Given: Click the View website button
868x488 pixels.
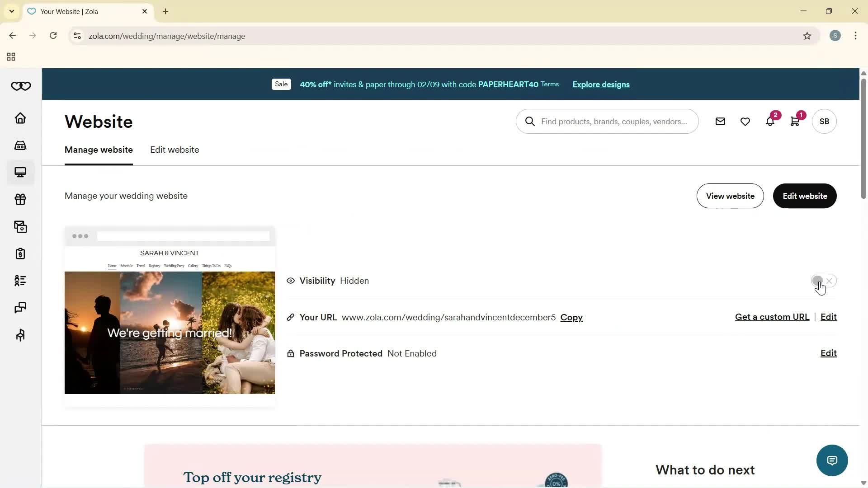Looking at the screenshot, I should (x=730, y=196).
